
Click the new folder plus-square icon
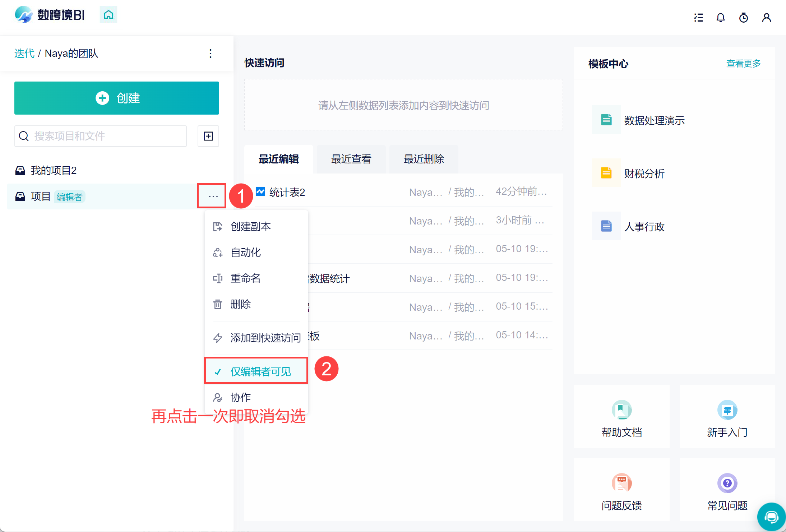coord(208,136)
